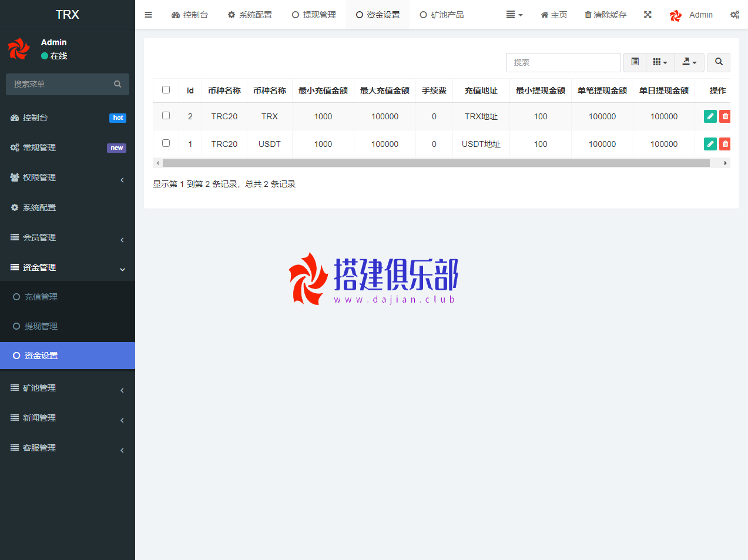
Task: Click the list icon beside 矿池管理
Action: 15,388
